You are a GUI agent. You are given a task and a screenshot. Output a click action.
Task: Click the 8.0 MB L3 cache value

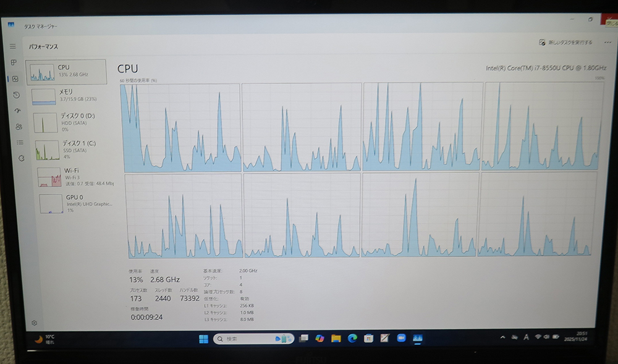(247, 320)
